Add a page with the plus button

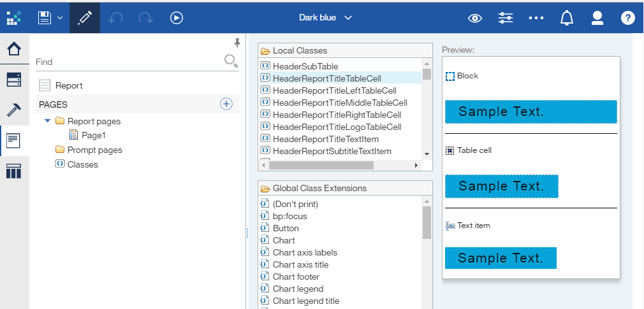(226, 104)
